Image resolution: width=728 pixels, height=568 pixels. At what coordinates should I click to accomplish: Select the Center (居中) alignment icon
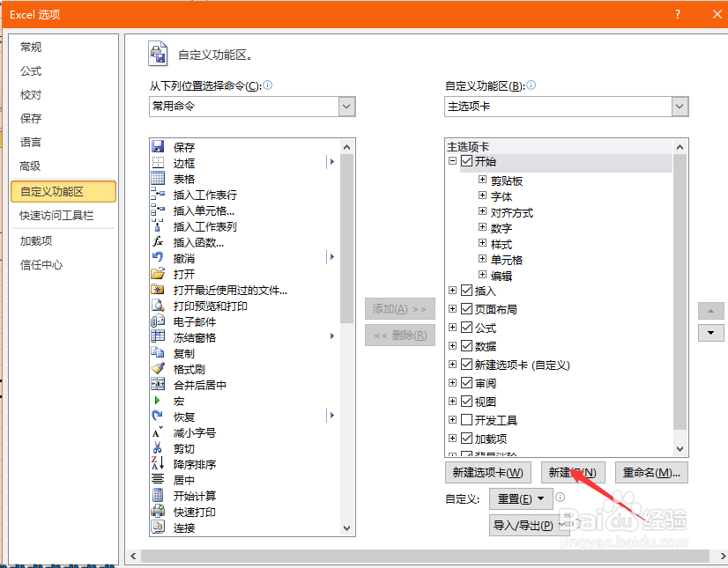[158, 479]
